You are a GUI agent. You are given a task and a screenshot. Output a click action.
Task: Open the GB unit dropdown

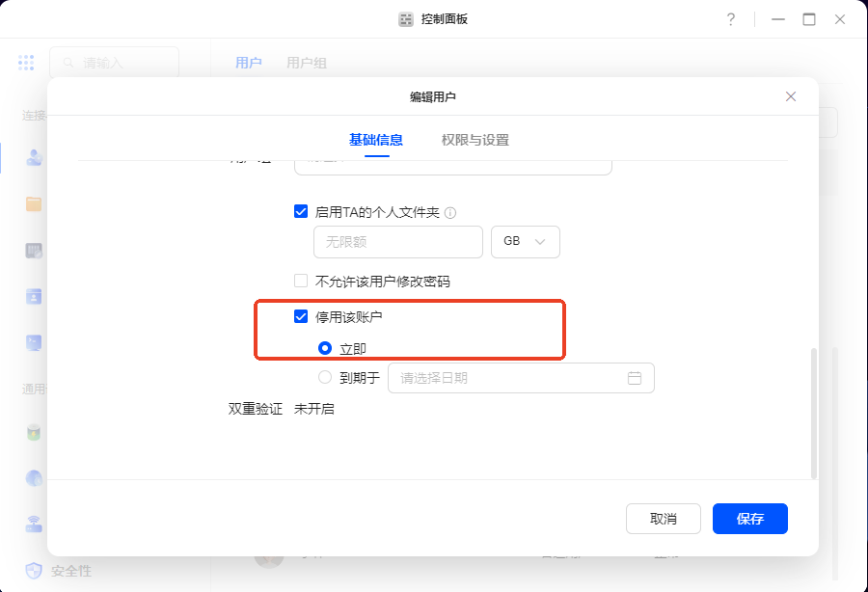pos(526,242)
